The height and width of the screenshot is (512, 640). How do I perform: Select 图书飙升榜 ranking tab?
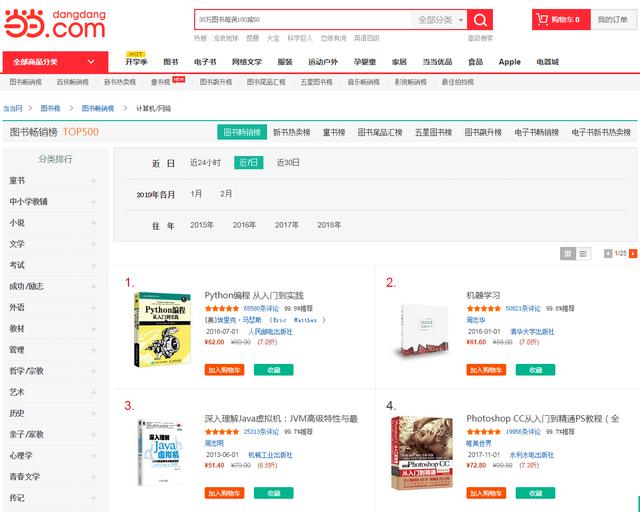pyautogui.click(x=483, y=132)
